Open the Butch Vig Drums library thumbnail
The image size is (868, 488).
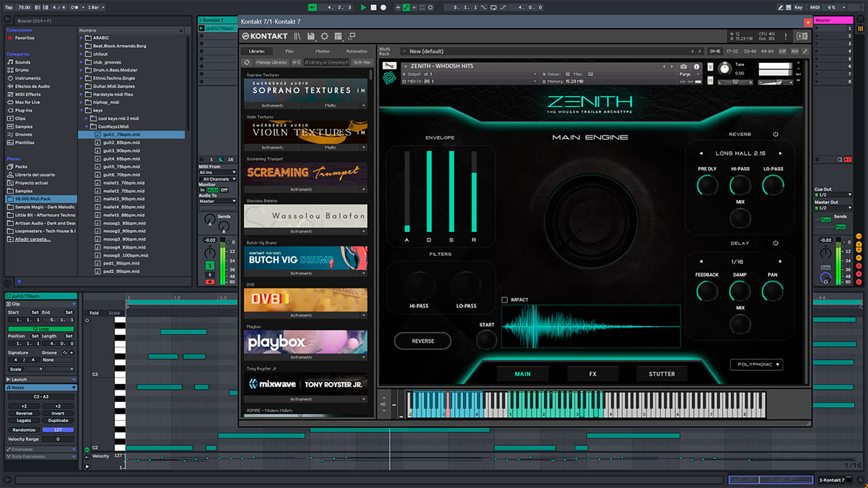click(305, 258)
